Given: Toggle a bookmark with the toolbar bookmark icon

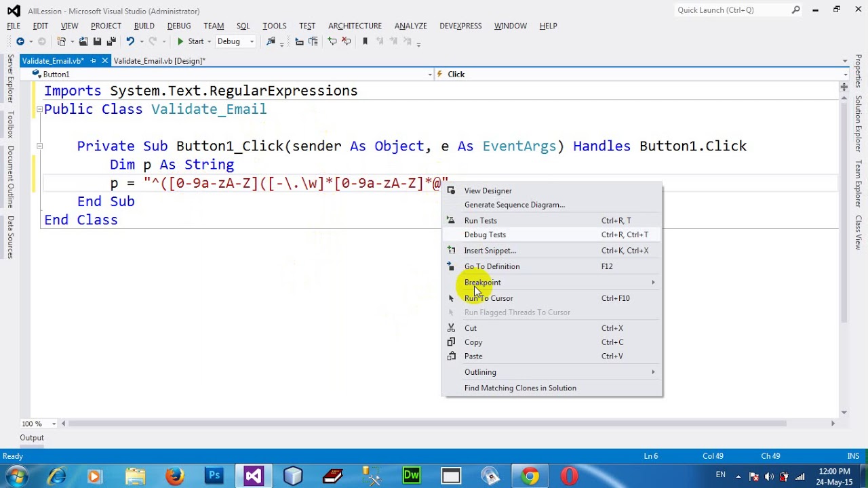Looking at the screenshot, I should 366,41.
